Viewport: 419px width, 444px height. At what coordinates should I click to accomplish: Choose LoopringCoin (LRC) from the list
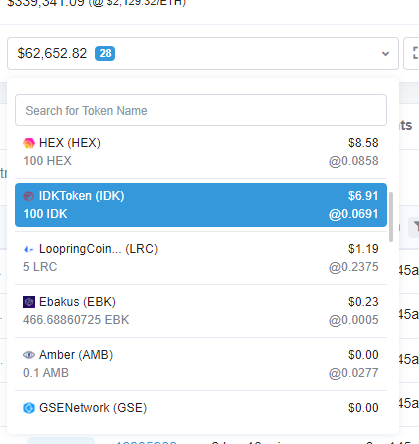(x=201, y=258)
